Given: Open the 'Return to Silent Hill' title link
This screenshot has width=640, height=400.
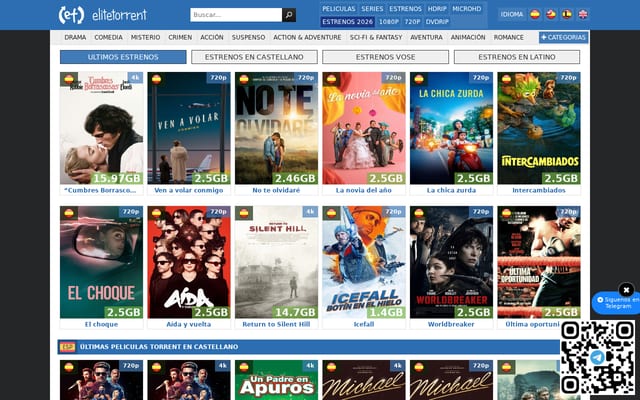Looking at the screenshot, I should [276, 324].
